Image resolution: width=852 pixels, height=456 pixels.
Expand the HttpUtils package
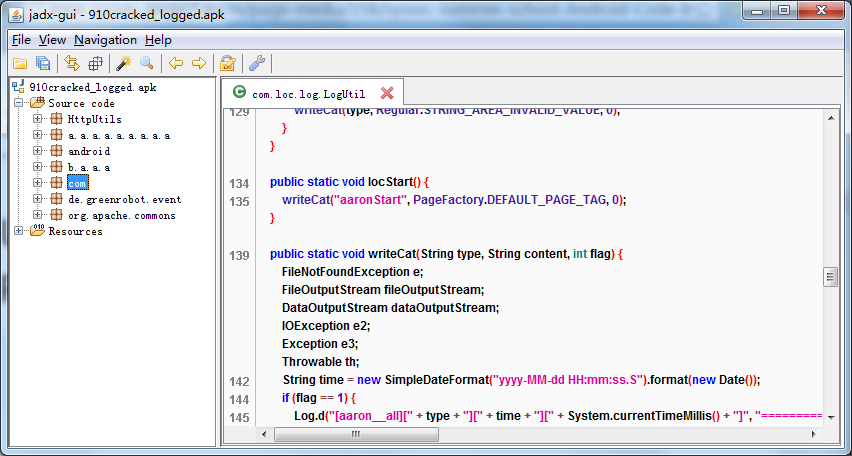click(37, 119)
